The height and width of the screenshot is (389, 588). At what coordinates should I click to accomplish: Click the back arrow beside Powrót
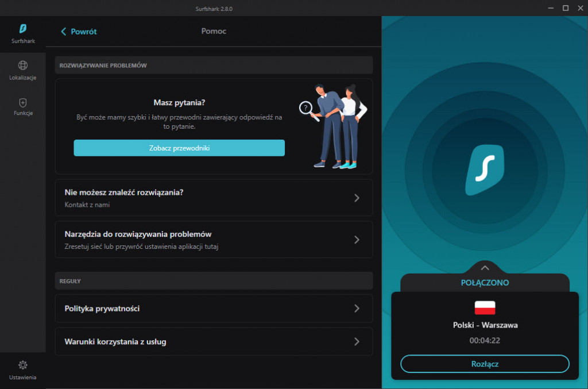pos(63,32)
